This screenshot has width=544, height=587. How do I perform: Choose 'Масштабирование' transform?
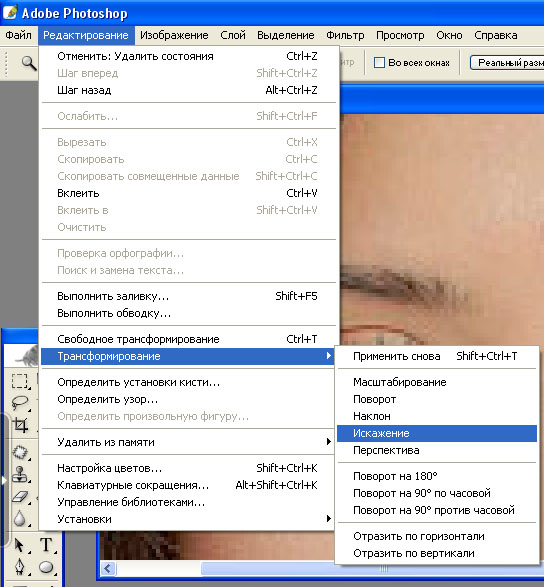coord(437,382)
